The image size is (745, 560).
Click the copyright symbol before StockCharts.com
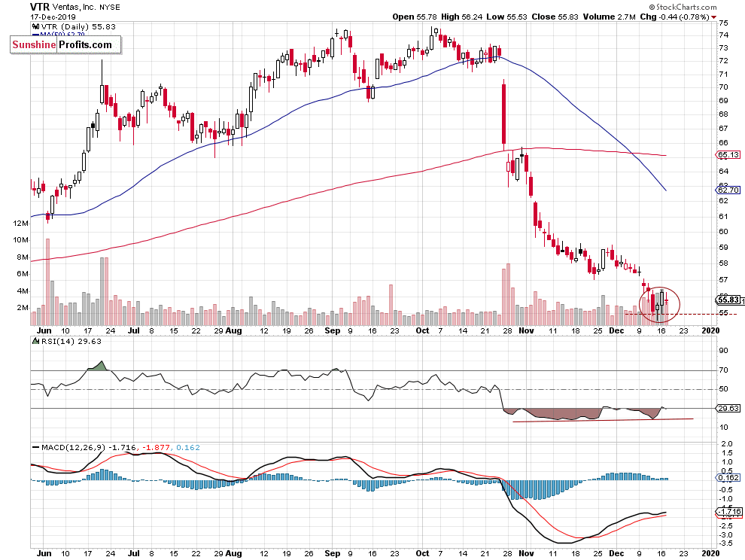click(x=652, y=7)
